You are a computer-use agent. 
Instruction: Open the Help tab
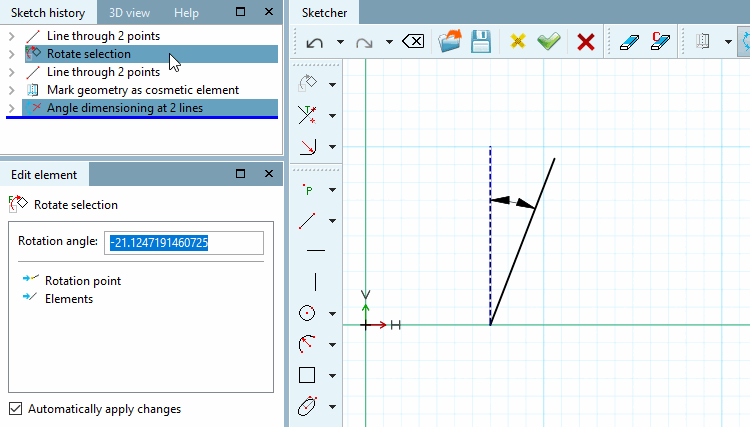(x=186, y=13)
